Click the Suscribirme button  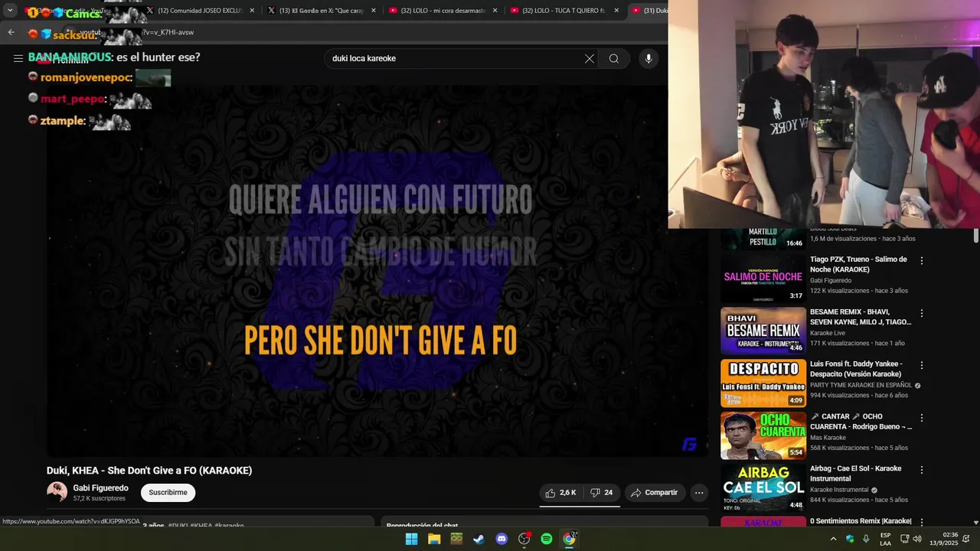tap(168, 493)
